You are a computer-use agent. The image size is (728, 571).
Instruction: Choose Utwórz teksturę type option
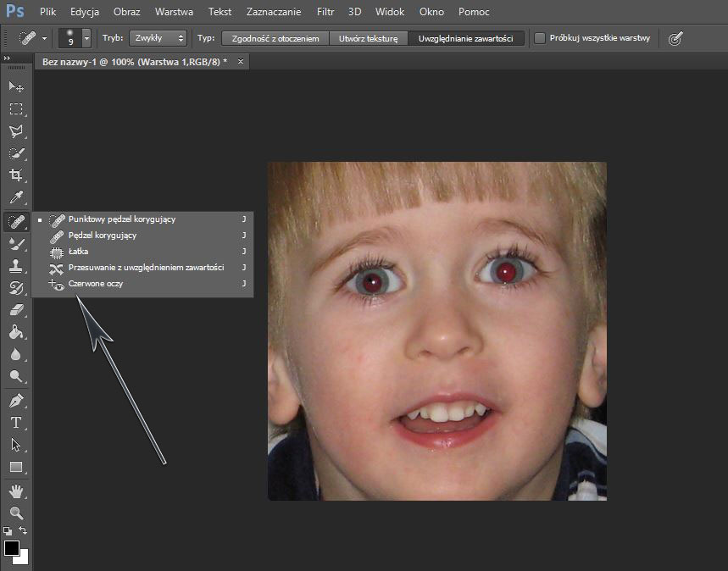[368, 38]
